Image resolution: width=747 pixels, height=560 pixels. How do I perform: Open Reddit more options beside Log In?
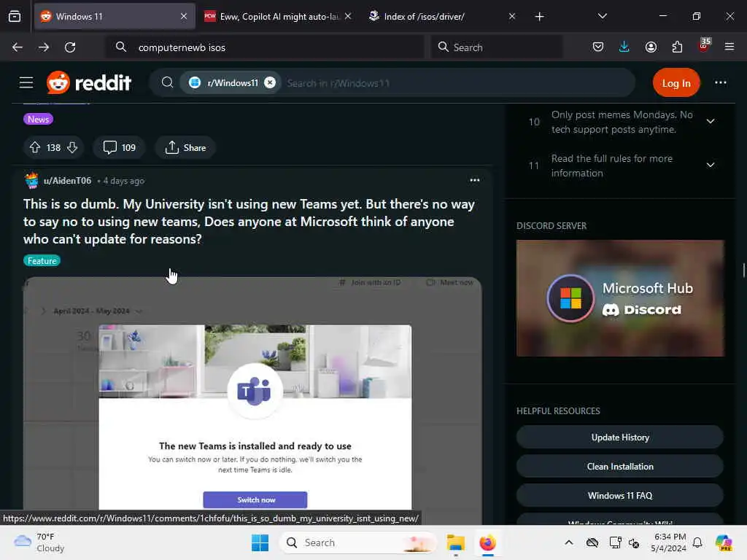[x=720, y=83]
